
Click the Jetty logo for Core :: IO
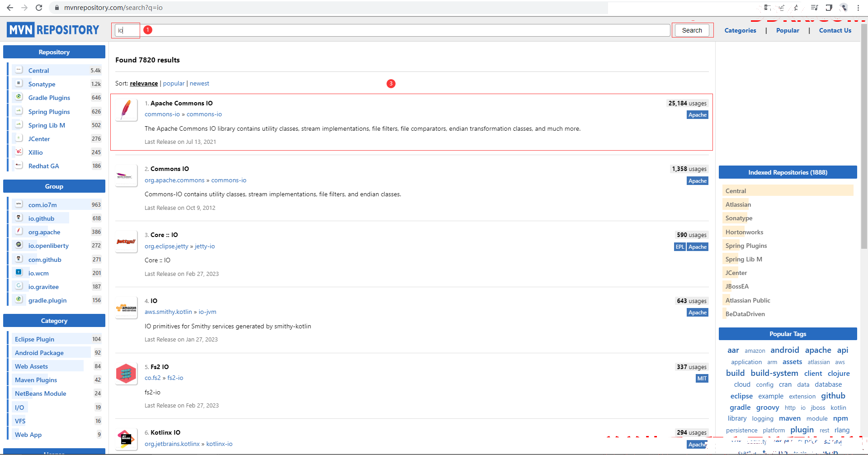coord(126,242)
